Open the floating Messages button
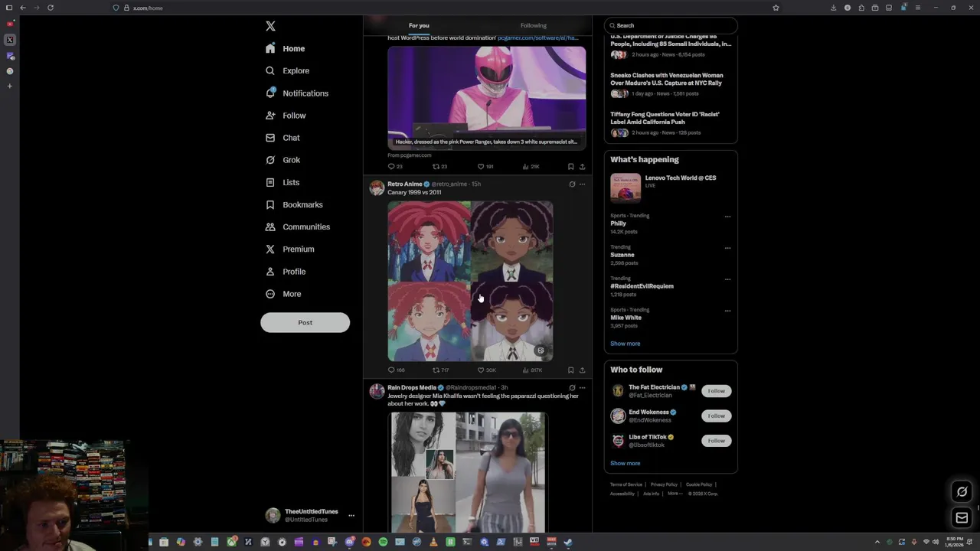The width and height of the screenshot is (980, 551). click(x=962, y=518)
